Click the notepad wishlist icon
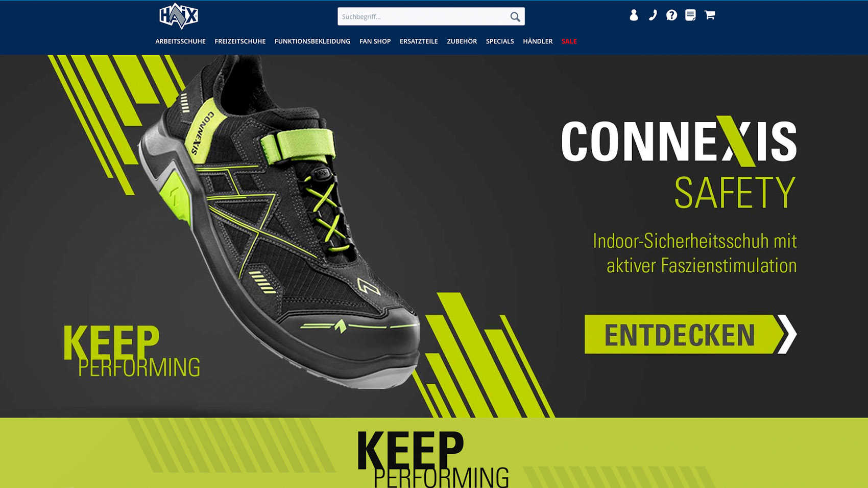The width and height of the screenshot is (868, 488). pos(690,15)
